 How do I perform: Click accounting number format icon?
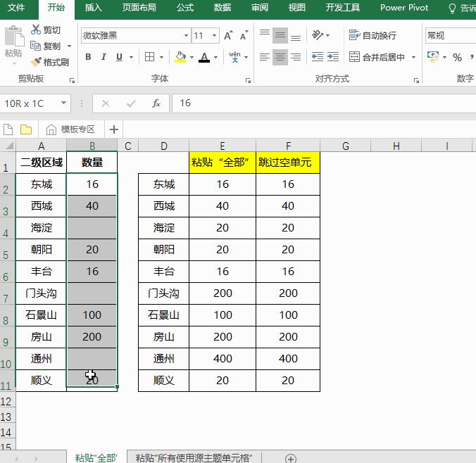pos(433,57)
